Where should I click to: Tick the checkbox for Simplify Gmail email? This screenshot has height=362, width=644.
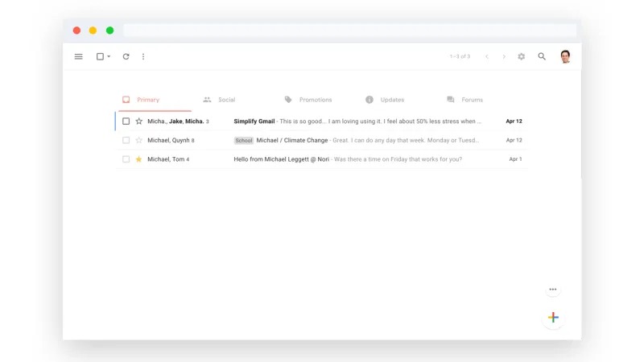[126, 121]
